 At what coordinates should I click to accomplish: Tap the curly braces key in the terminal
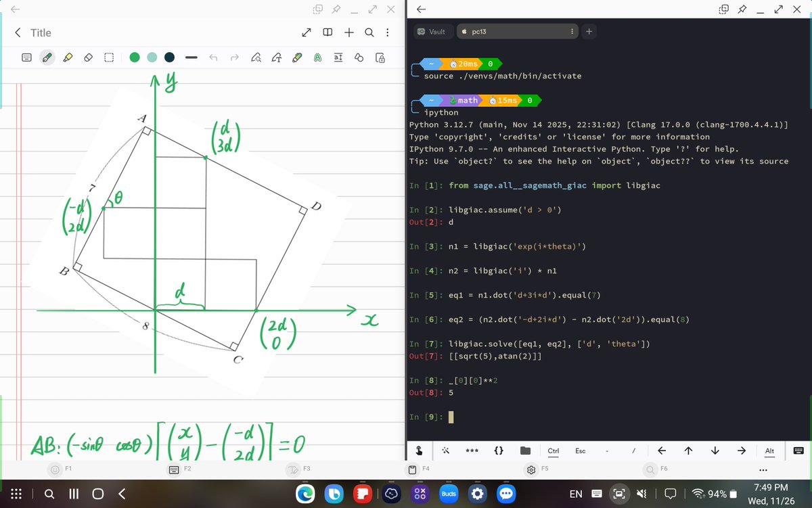point(499,451)
